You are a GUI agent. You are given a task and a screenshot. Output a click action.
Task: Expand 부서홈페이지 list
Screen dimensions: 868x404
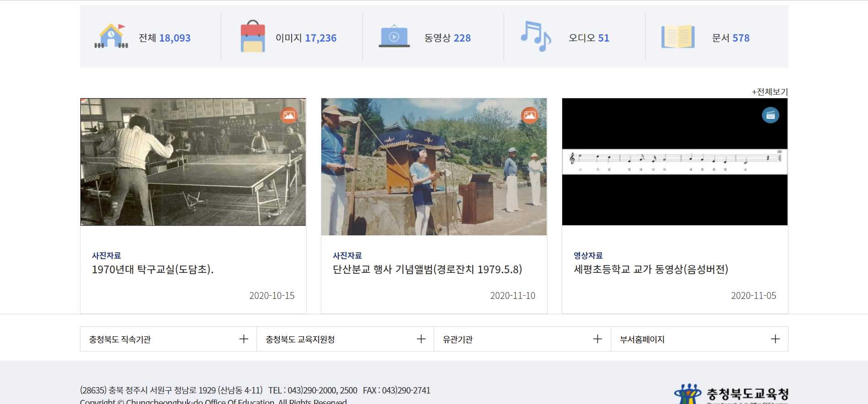pyautogui.click(x=775, y=339)
